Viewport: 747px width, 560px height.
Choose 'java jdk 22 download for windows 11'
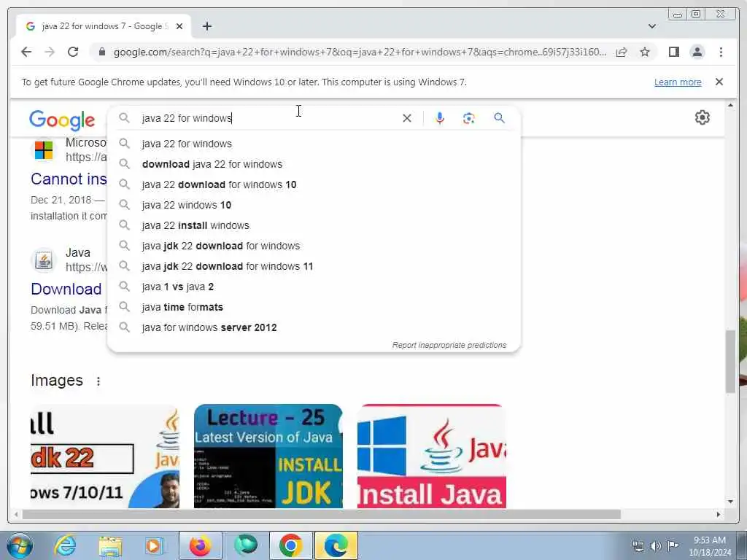click(x=314, y=267)
